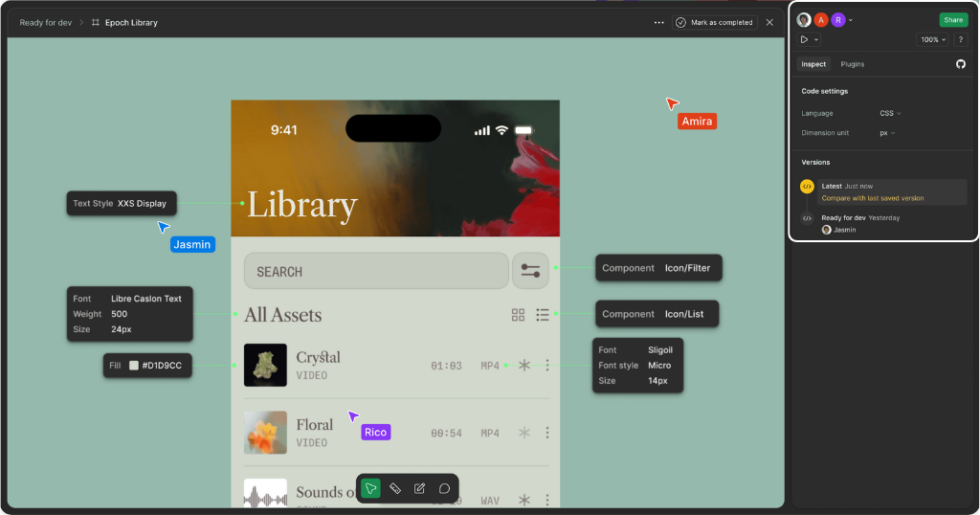
Task: Close the Ready for dev view
Action: pos(770,23)
